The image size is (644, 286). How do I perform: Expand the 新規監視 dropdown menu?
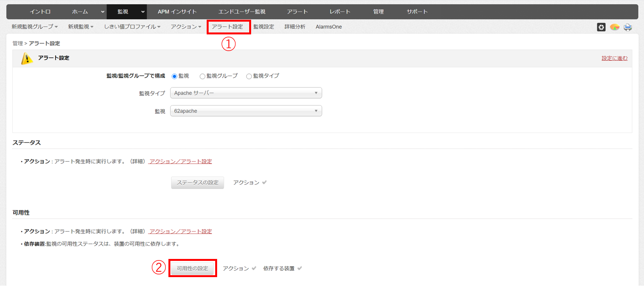coord(81,27)
